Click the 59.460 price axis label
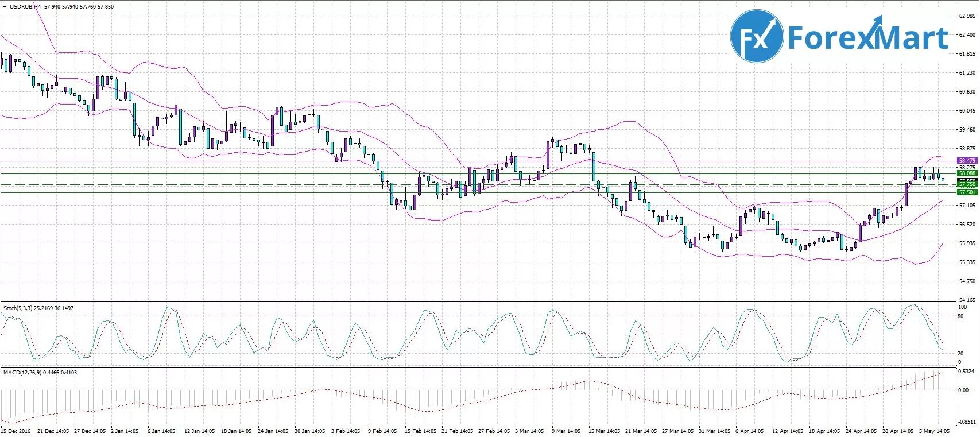This screenshot has height=437, width=980. [x=967, y=130]
